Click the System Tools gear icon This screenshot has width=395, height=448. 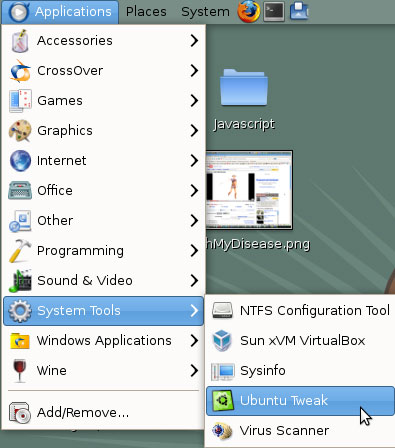pos(20,311)
